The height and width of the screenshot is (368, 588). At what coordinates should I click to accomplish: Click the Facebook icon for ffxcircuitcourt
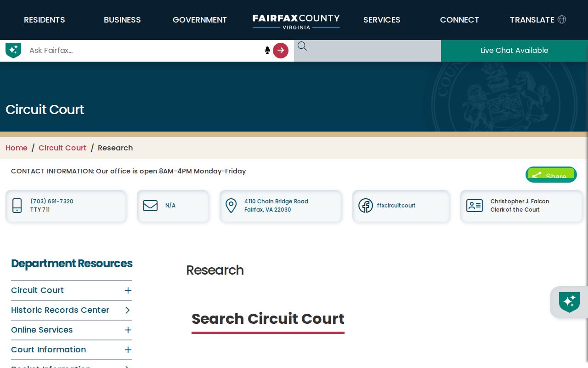coord(366,206)
